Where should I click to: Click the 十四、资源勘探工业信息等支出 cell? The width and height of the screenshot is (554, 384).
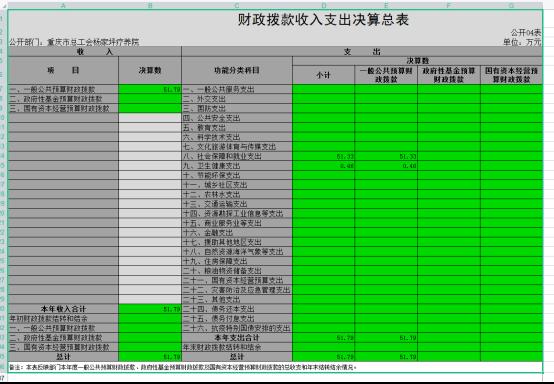[x=237, y=213]
